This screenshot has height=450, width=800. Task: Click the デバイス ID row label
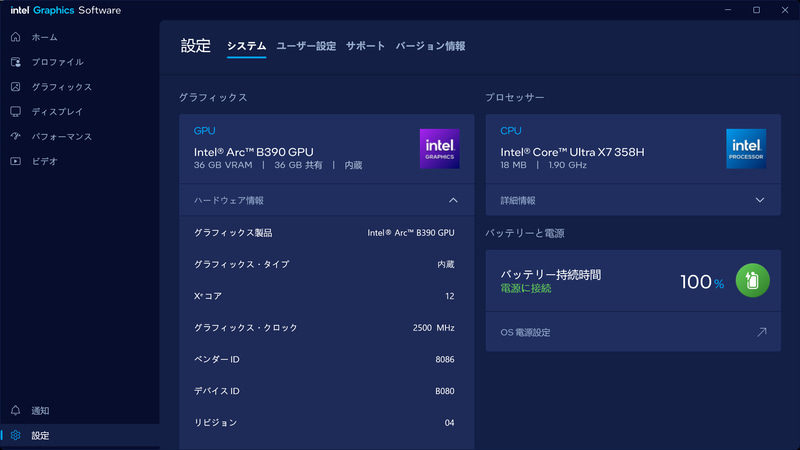(x=217, y=391)
